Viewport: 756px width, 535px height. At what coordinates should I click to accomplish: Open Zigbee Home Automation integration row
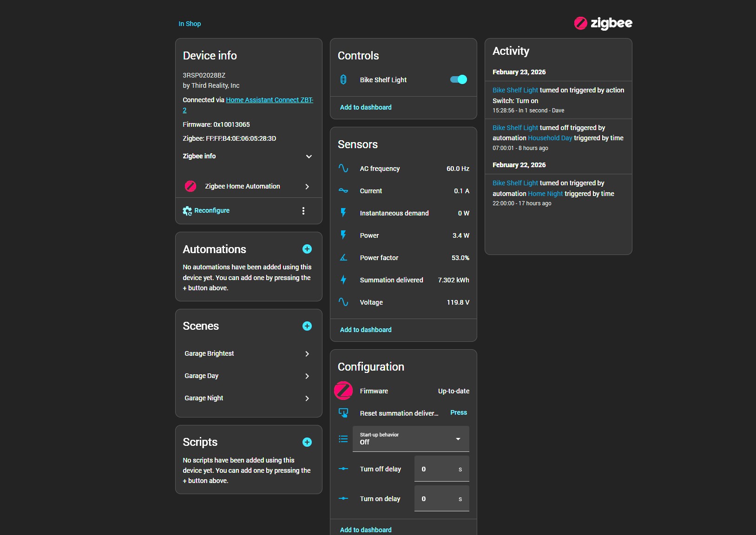pyautogui.click(x=249, y=186)
